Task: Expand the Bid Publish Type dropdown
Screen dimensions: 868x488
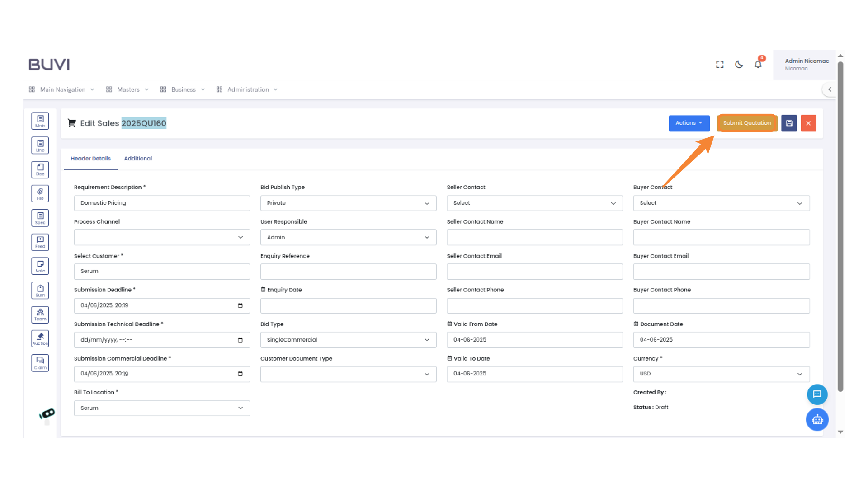Action: (348, 203)
